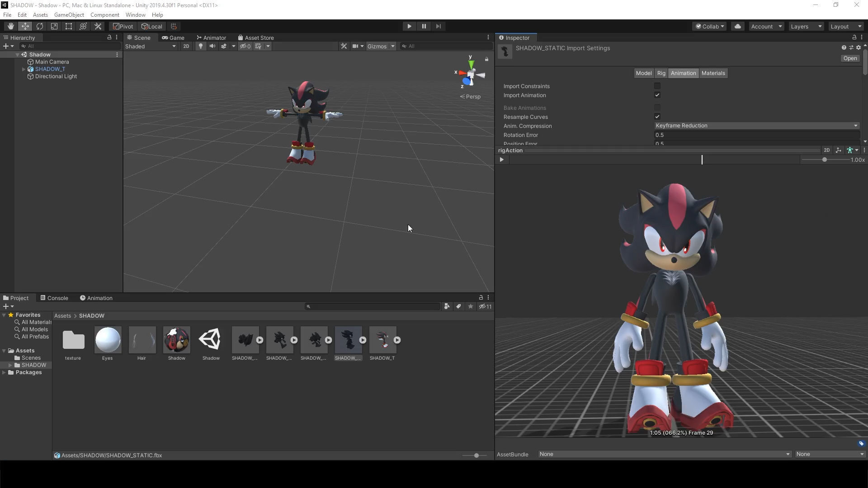This screenshot has height=488, width=868.
Task: Expand SHADOW_T in Hierarchy
Action: point(24,69)
